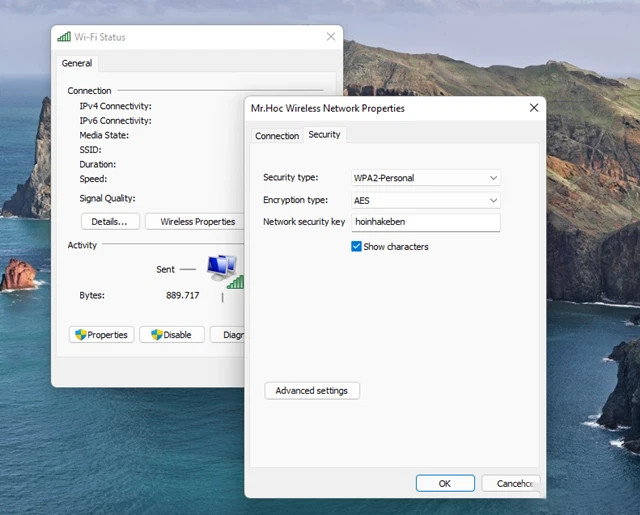Click the shield icon on the Properties button

81,335
